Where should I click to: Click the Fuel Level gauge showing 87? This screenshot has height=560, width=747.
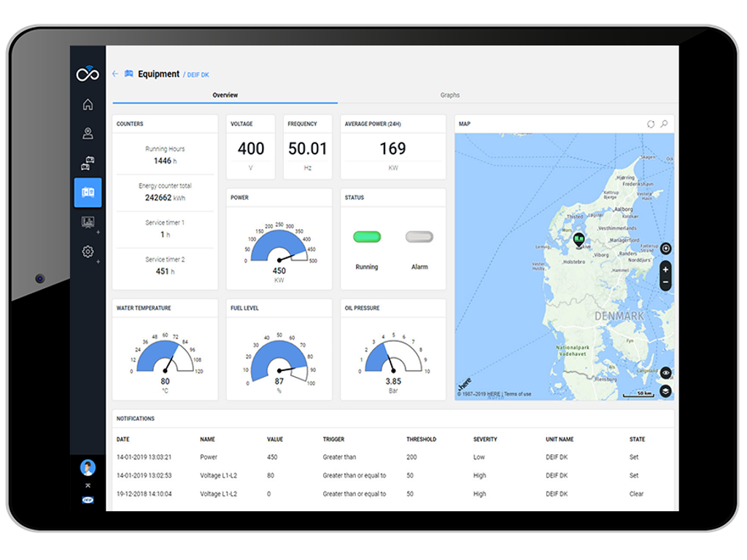(279, 360)
